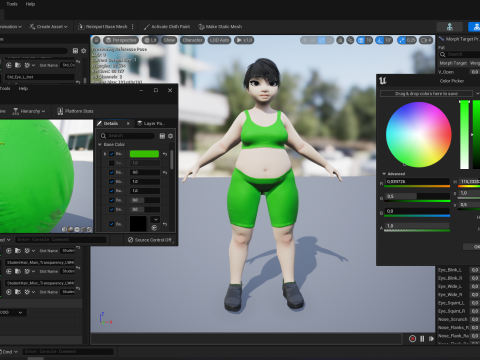Click the surface snapping icon in viewport

(x=350, y=40)
